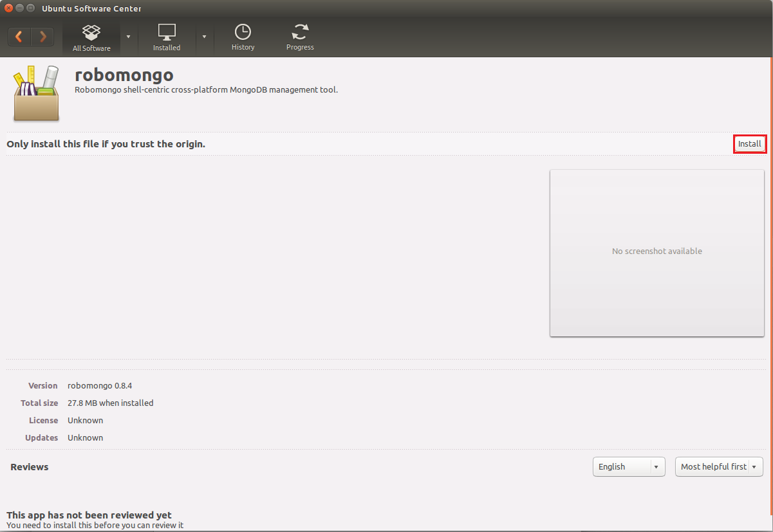773x532 pixels.
Task: Click the Unknown value beside License
Action: [86, 421]
